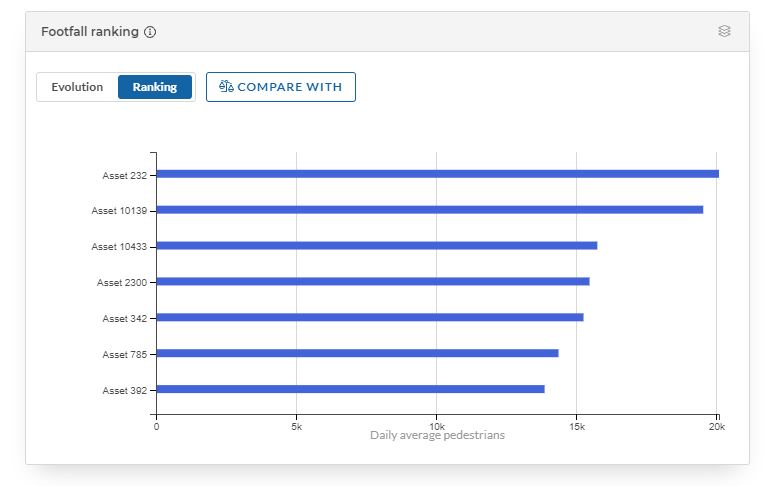774x486 pixels.
Task: Click the Asset 10139 bar
Action: pos(429,210)
